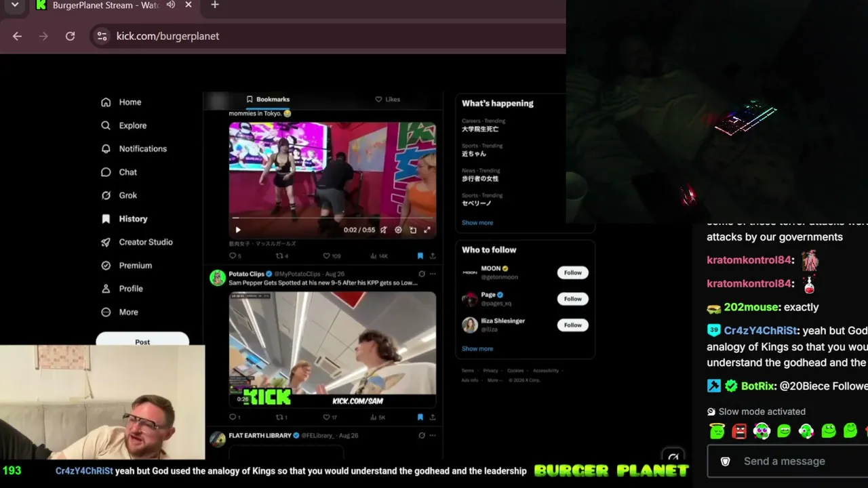This screenshot has width=868, height=488.
Task: Switch to the Likes tab
Action: (388, 99)
